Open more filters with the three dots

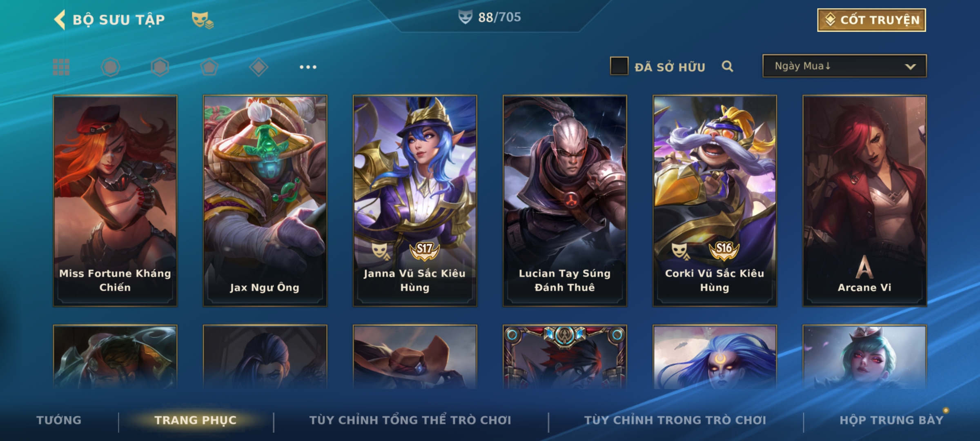coord(308,67)
